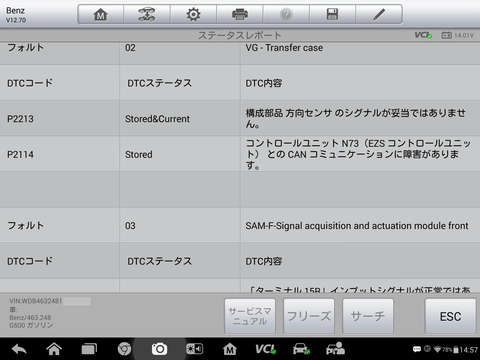Exit the report with ESC button

pos(450,316)
